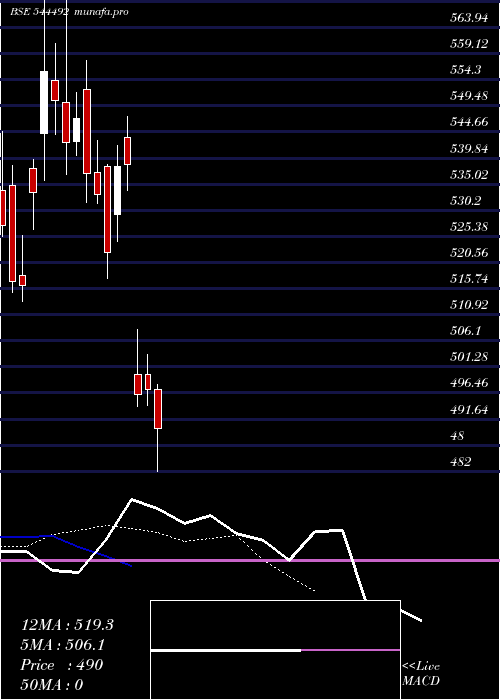Click the 539.84 price axis label
Viewport: 500px width, 700px height.
click(x=469, y=149)
